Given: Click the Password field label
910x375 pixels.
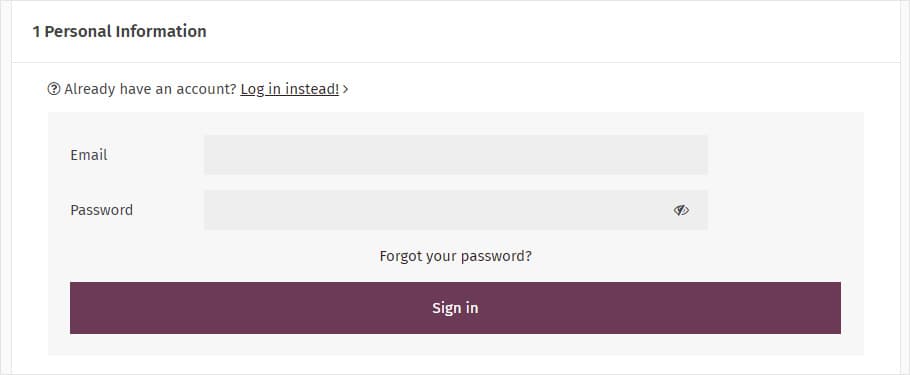Looking at the screenshot, I should pos(102,210).
